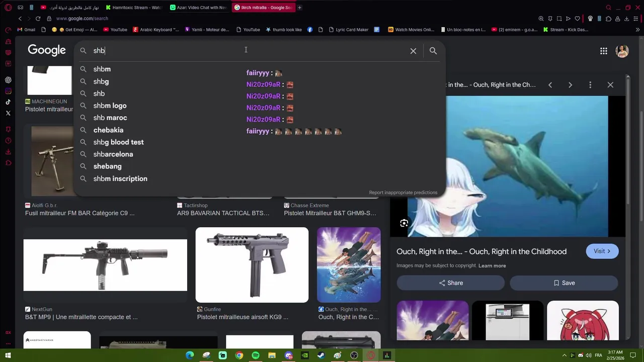Viewport: 644px width, 362px height.
Task: Open the Learn more copyright link
Action: tap(492, 265)
